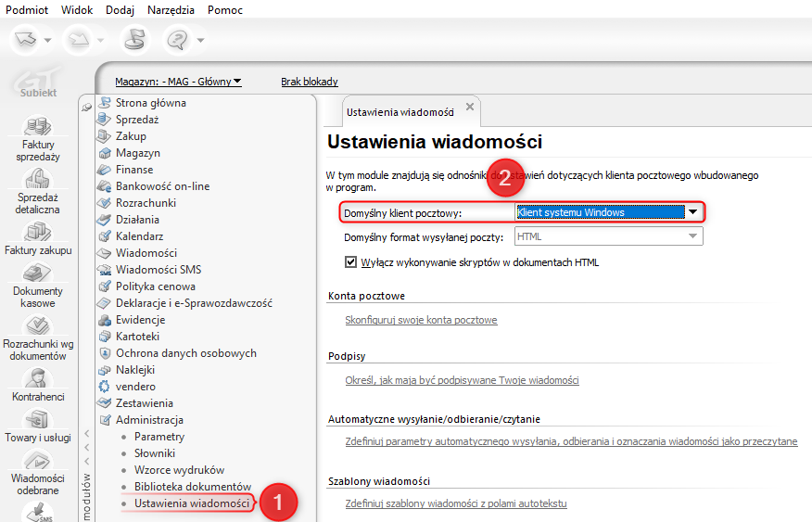The height and width of the screenshot is (522, 812).
Task: Toggle the pin icon on modules panel
Action: 87,107
